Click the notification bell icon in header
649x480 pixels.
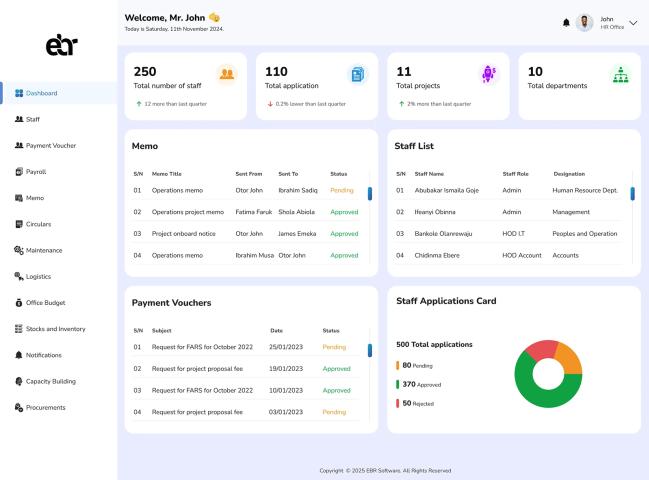[566, 22]
